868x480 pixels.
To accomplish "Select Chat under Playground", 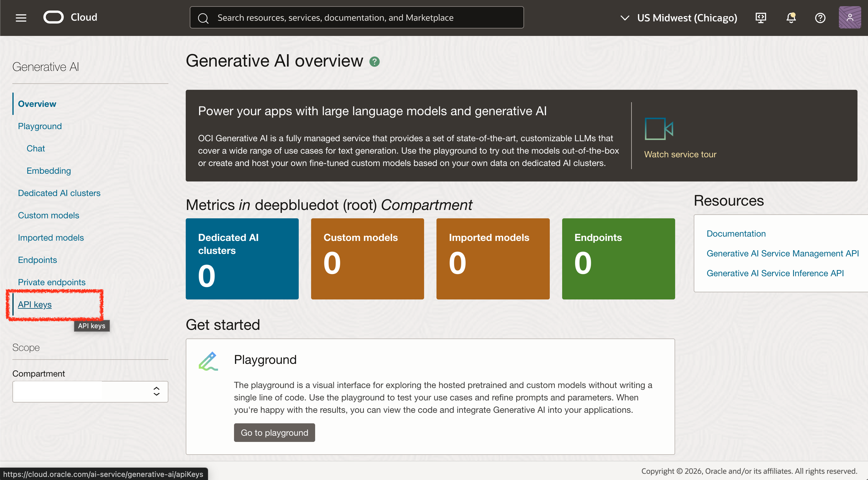I will tap(35, 148).
